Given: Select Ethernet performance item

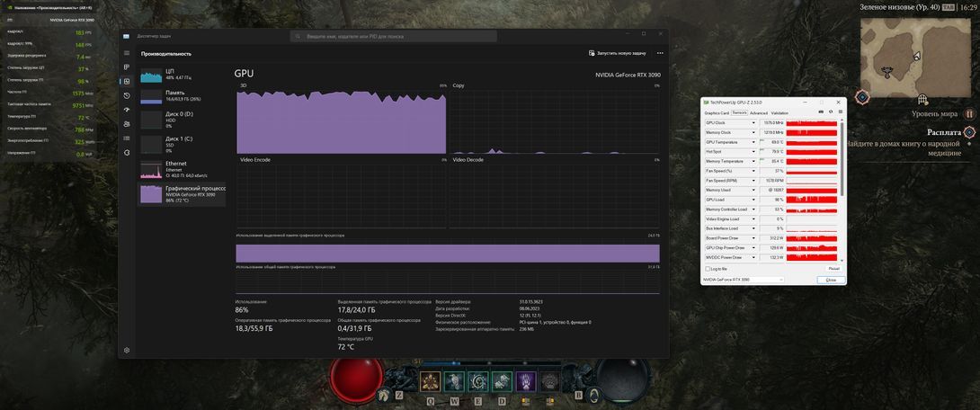Looking at the screenshot, I should [x=182, y=169].
